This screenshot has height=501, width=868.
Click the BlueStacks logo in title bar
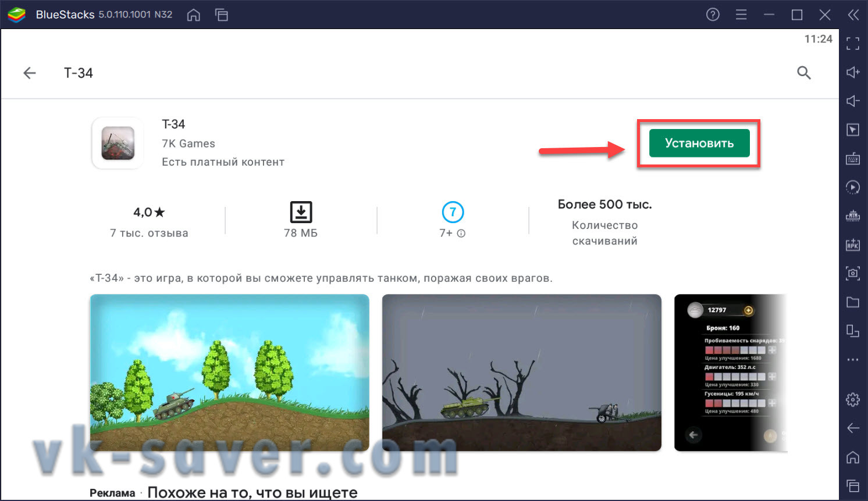16,15
